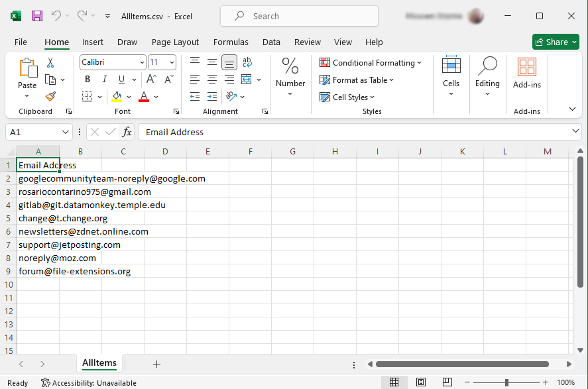
Task: Click the zoom slider handle
Action: pyautogui.click(x=506, y=382)
